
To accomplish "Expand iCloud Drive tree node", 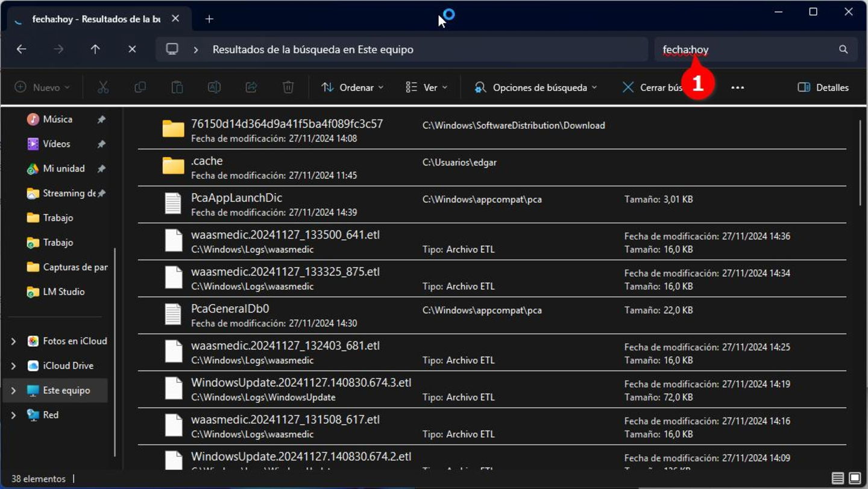I will (x=13, y=366).
